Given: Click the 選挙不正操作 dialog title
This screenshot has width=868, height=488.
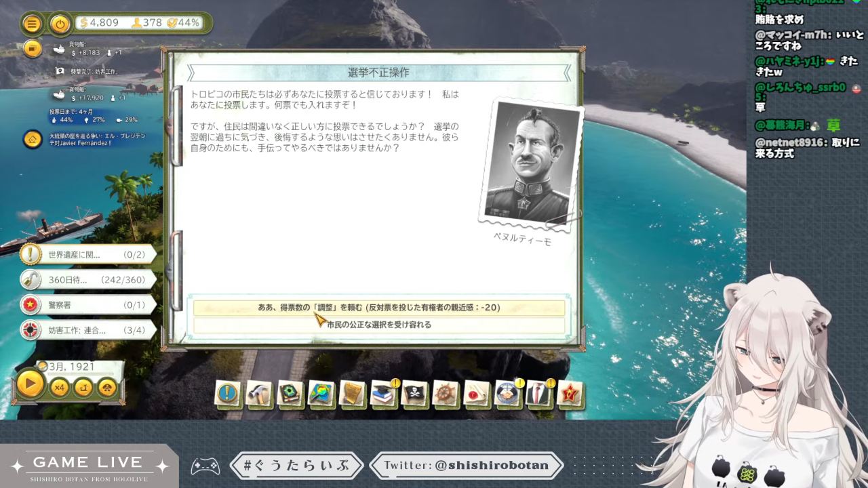Looking at the screenshot, I should (378, 73).
